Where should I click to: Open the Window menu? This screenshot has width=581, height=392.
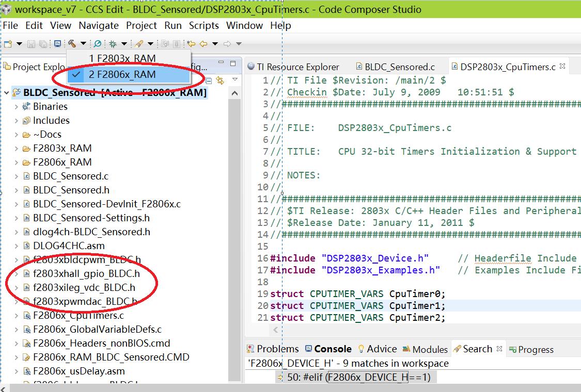245,26
